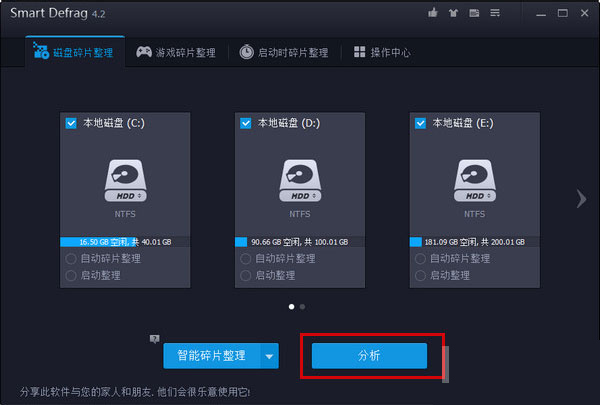This screenshot has width=600, height=405.
Task: Click the grid icon for 操作中心
Action: (359, 52)
